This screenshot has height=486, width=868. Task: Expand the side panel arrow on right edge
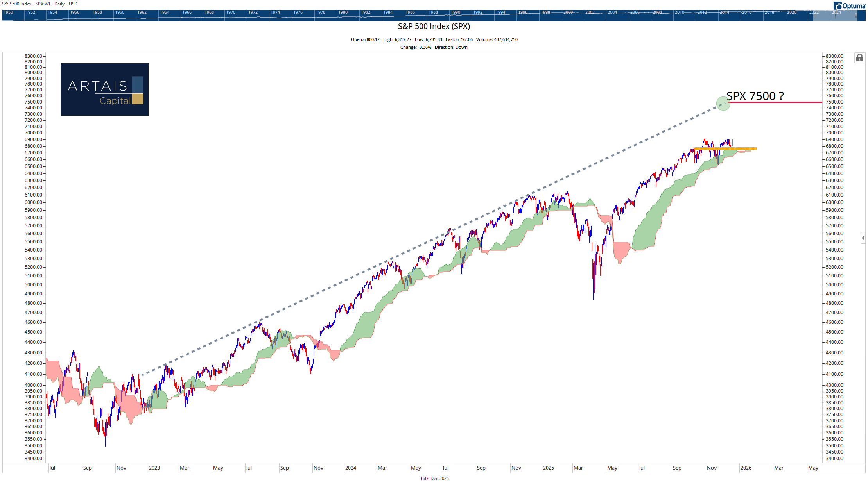[x=863, y=238]
